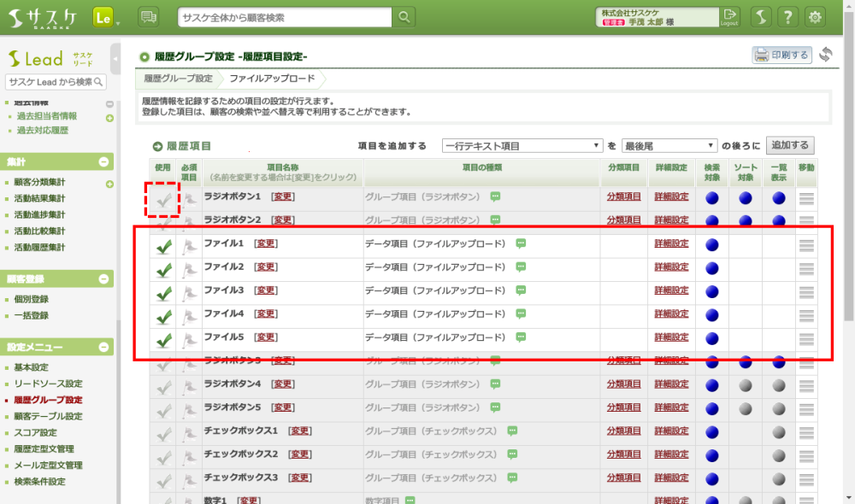The image size is (855, 504).
Task: Toggle the use checkmark for ラジオボタン1
Action: click(x=163, y=198)
